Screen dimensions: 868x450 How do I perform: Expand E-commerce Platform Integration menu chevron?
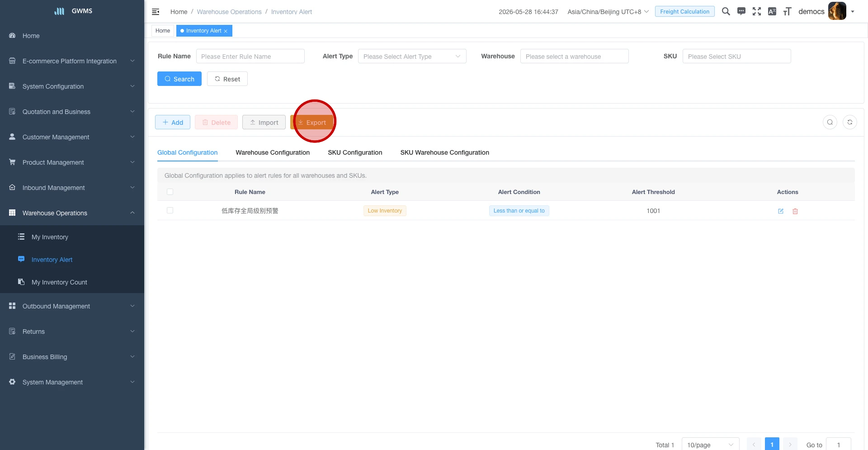[x=132, y=61]
